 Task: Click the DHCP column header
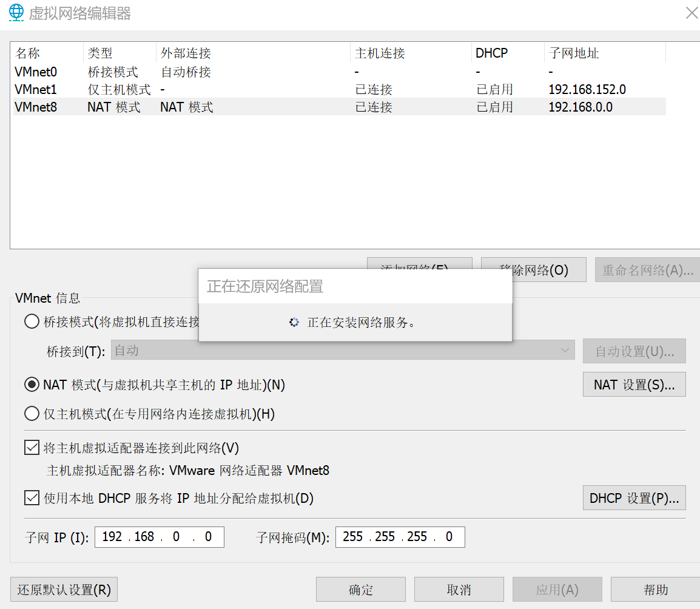click(x=508, y=53)
